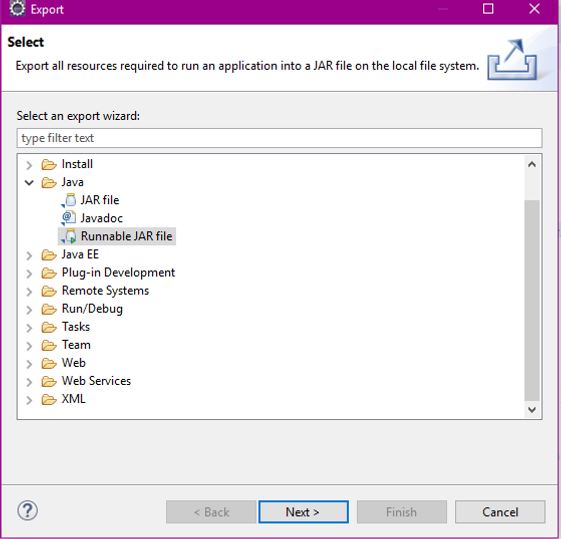Image resolution: width=561 pixels, height=539 pixels.
Task: Click the wizard list scroll down arrow
Action: pos(532,410)
